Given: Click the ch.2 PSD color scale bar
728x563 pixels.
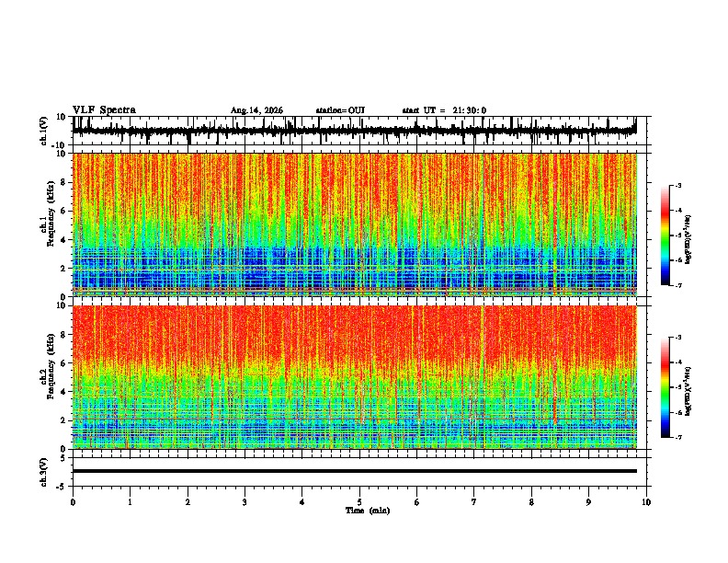Looking at the screenshot, I should (665, 387).
